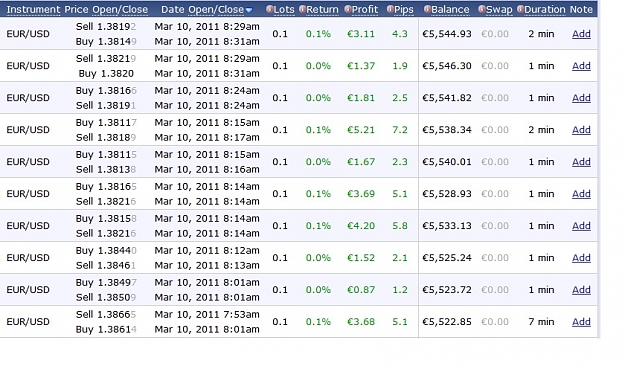Toggle the Date Open/Close sort arrow

coord(249,10)
